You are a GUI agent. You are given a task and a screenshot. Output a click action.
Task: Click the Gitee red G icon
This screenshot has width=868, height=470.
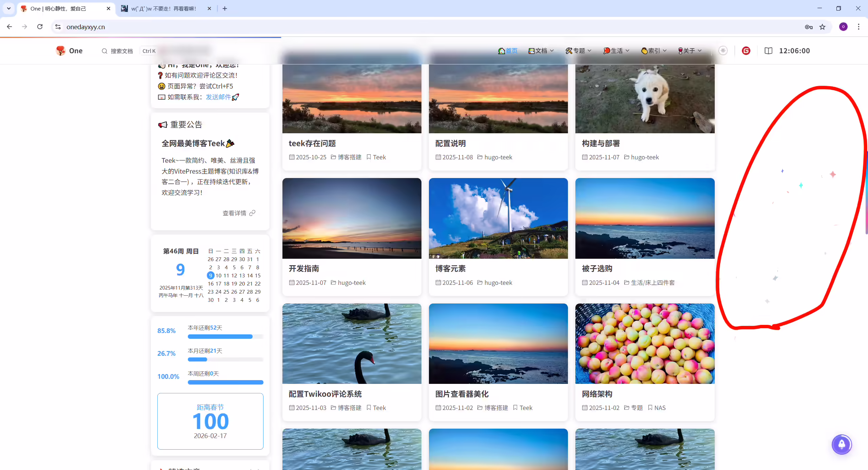[x=746, y=51]
